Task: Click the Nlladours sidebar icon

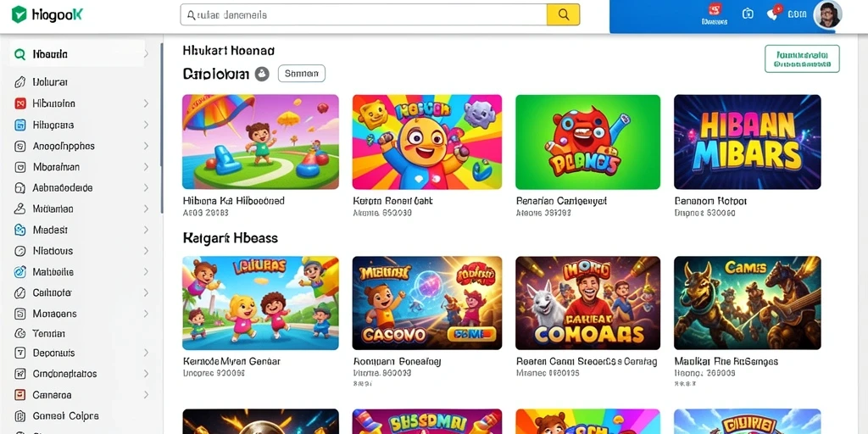Action: pyautogui.click(x=20, y=251)
